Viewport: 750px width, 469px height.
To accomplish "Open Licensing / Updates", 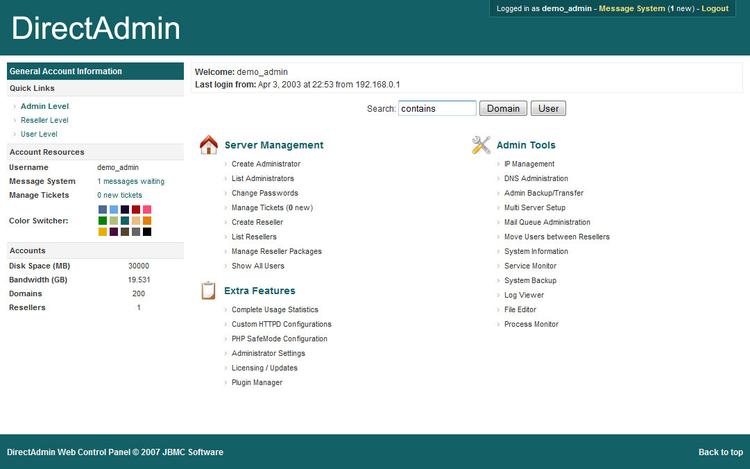I will pyautogui.click(x=265, y=368).
